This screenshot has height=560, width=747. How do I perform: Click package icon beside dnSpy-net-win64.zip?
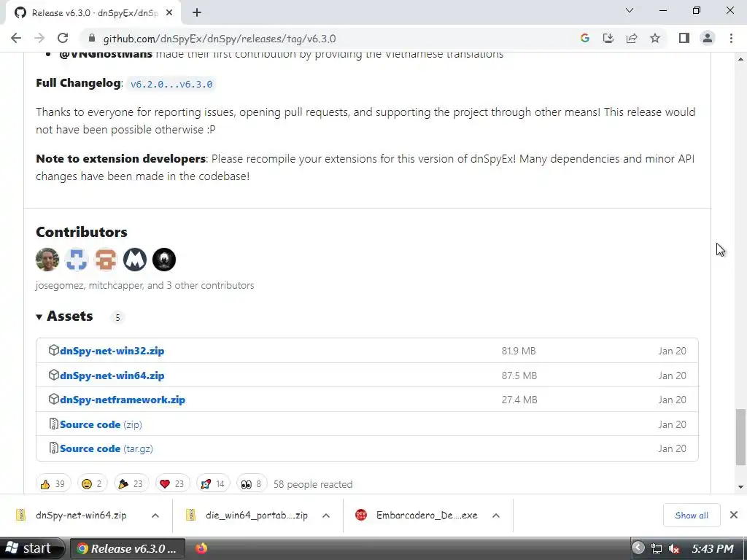pyautogui.click(x=53, y=376)
